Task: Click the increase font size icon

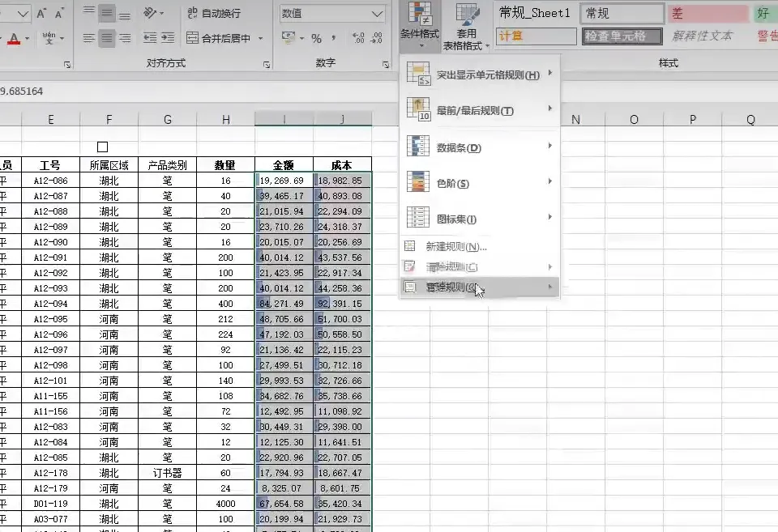Action: click(x=41, y=14)
